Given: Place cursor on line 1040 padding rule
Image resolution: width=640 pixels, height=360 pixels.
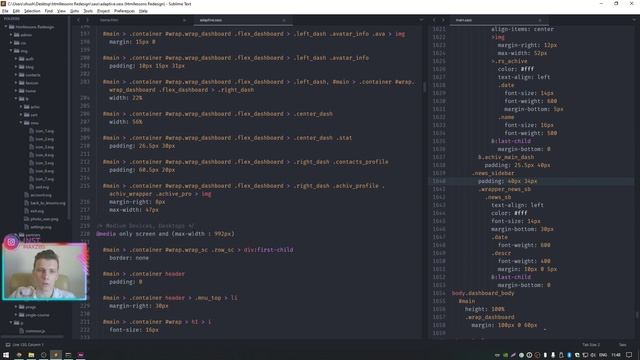Looking at the screenshot, I should pos(507,181).
